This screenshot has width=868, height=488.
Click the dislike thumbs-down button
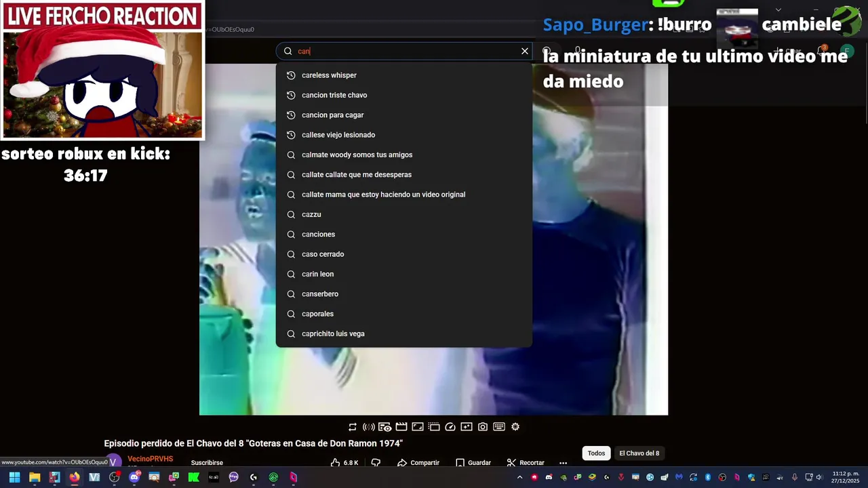[x=376, y=463]
